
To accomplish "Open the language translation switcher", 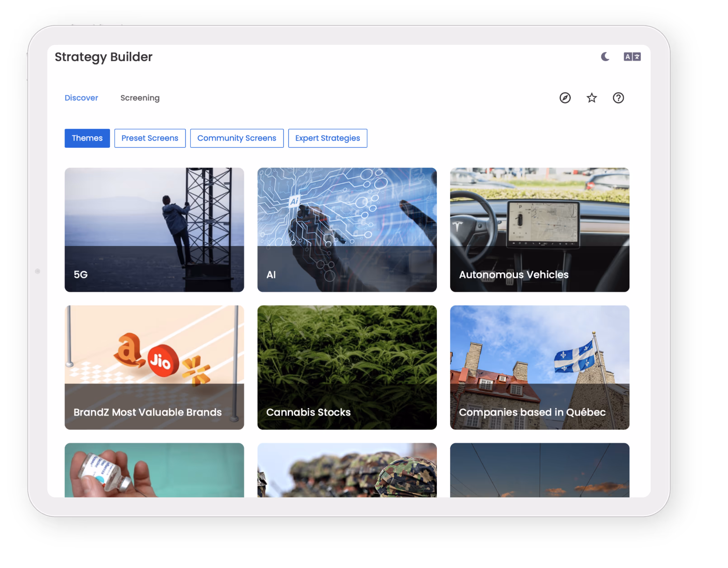I will [x=632, y=57].
